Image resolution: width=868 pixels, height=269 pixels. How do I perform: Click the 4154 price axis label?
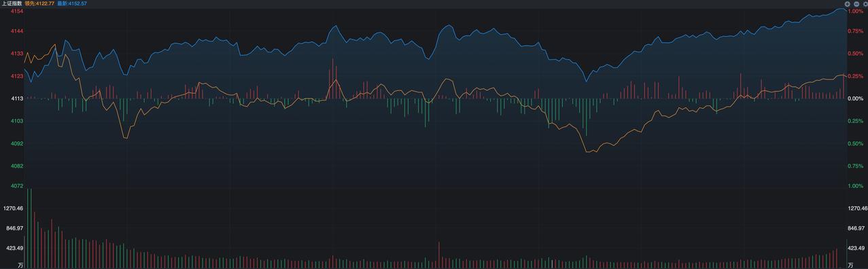(17, 12)
